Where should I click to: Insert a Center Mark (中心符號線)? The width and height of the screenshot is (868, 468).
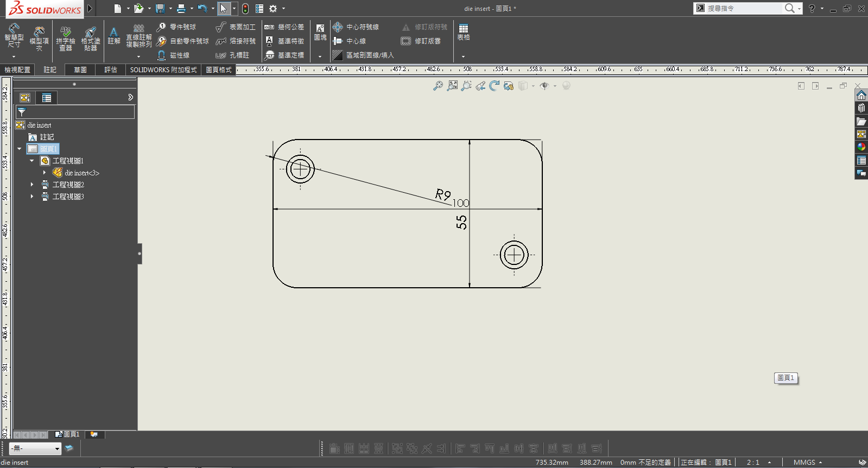coord(356,27)
